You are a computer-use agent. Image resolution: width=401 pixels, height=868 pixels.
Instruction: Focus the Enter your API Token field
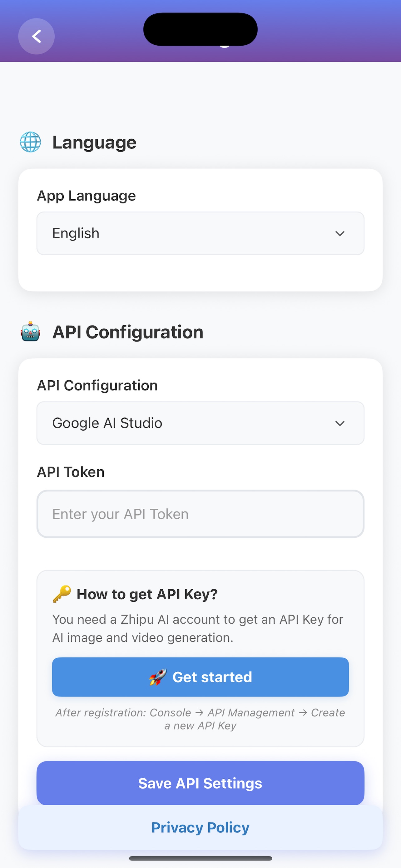click(200, 514)
